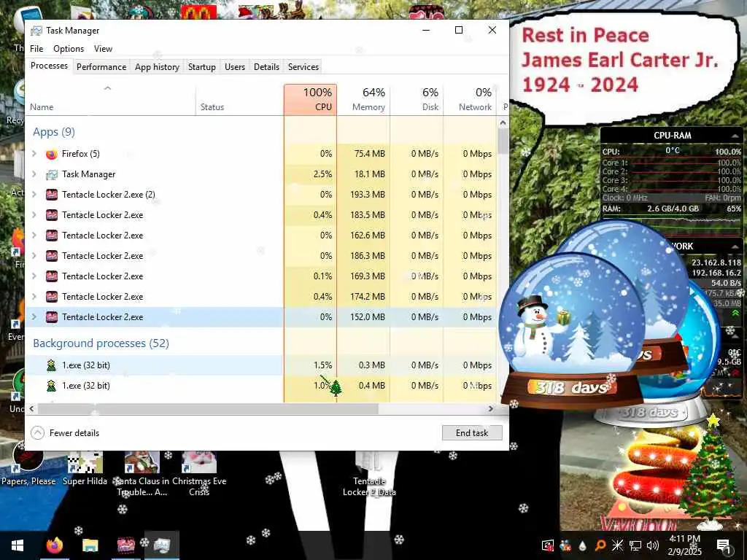747x560 pixels.
Task: Expand Tentacle Locker 2.exe row using 186.3 MB
Action: (34, 256)
